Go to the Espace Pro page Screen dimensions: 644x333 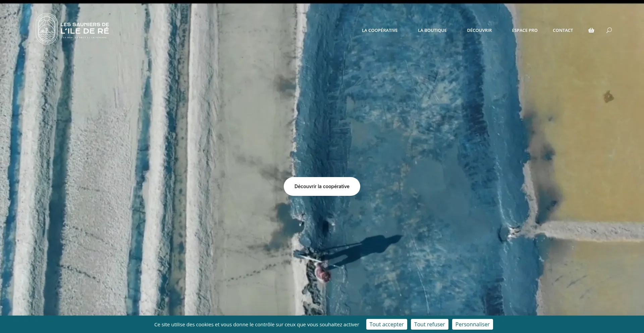(x=524, y=30)
